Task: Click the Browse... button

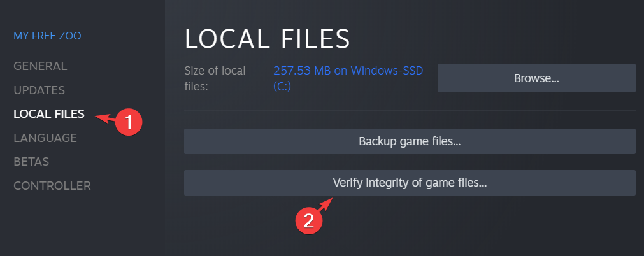Action: click(x=536, y=78)
